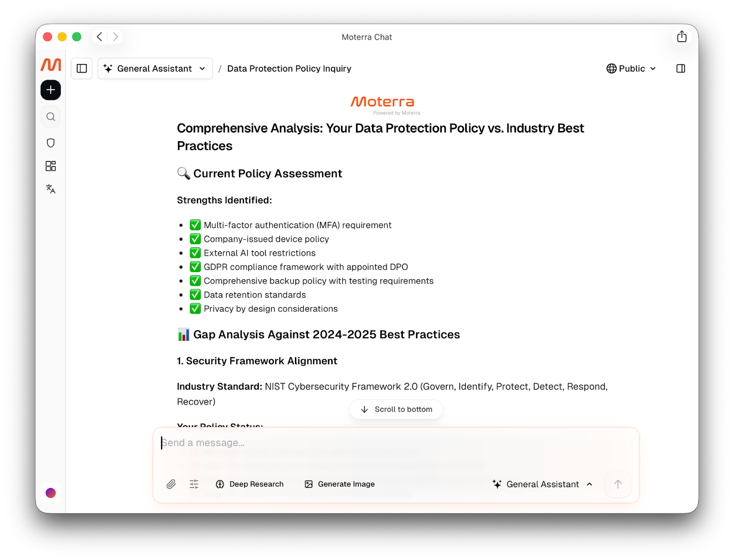Enable Deep Research mode
This screenshot has width=734, height=560.
[x=250, y=484]
